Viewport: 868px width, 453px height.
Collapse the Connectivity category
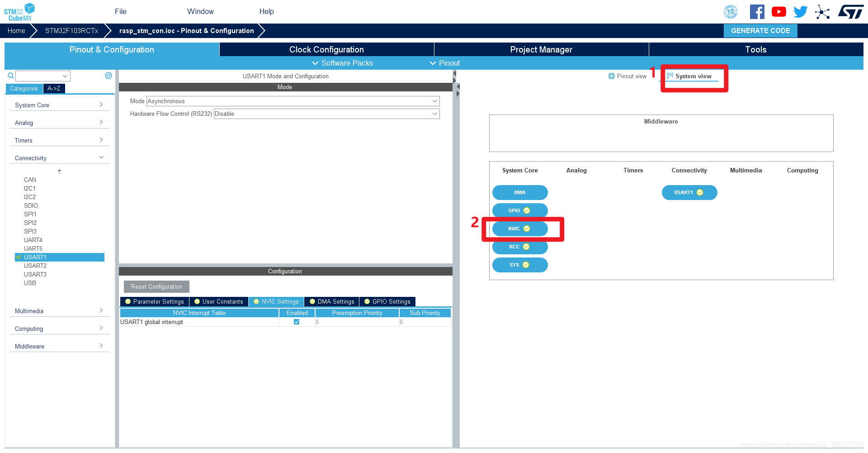tap(59, 158)
